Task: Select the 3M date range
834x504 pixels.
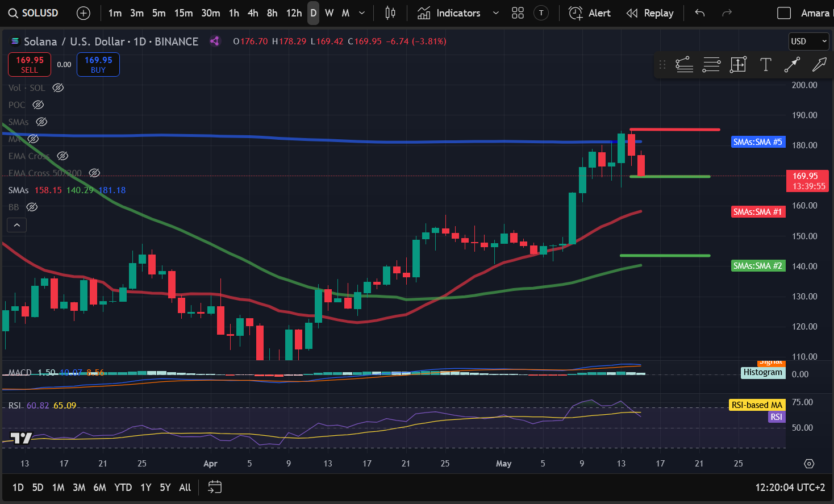Action: pos(79,488)
